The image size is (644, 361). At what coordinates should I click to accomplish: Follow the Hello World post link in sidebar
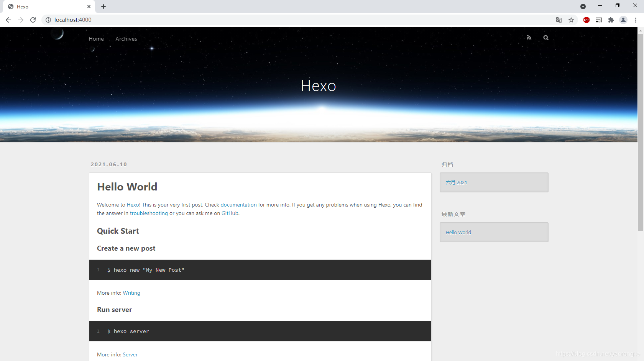coord(458,232)
